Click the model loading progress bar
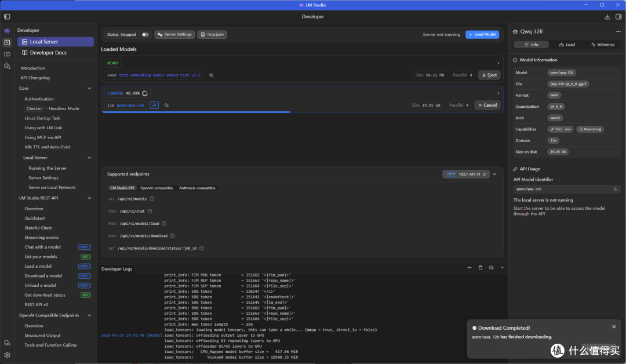This screenshot has width=626, height=364. (x=302, y=112)
